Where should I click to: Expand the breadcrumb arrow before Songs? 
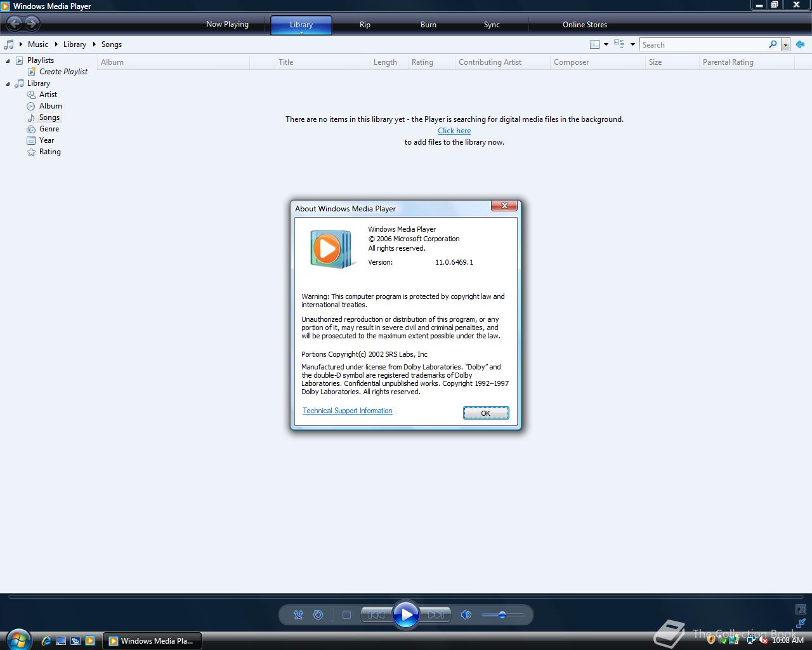point(95,44)
